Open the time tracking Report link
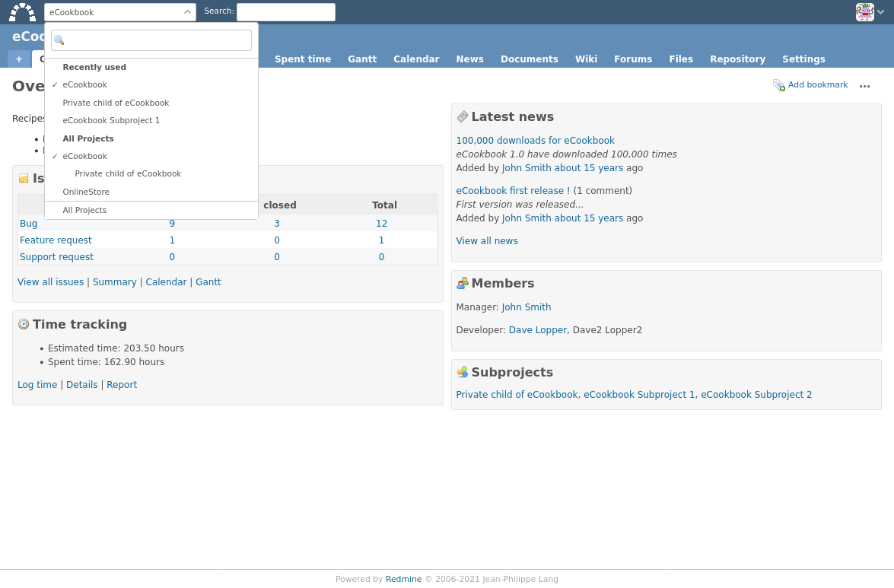 click(x=122, y=385)
